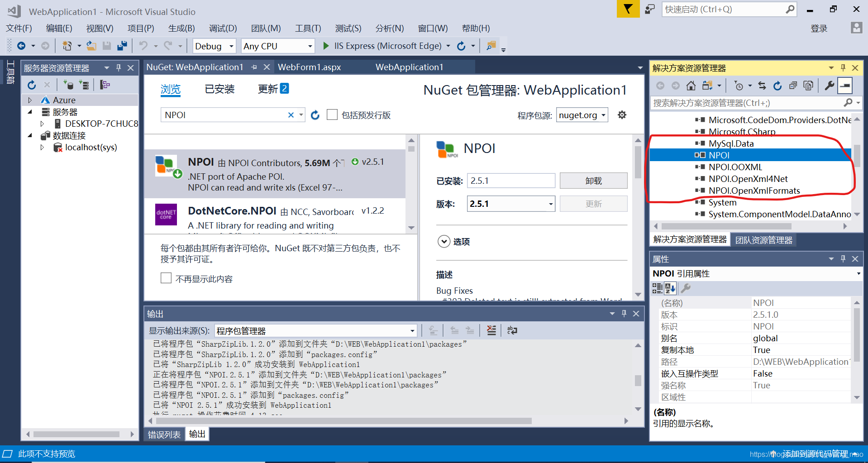The height and width of the screenshot is (463, 868).
Task: Switch to the Team Explorer (团队资源管理器) tab
Action: click(x=764, y=240)
